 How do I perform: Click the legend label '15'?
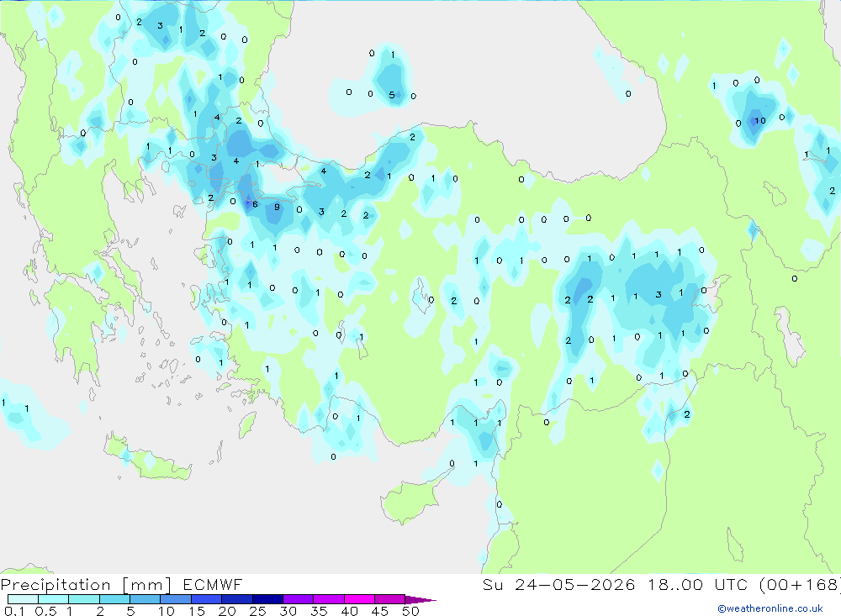point(197,611)
